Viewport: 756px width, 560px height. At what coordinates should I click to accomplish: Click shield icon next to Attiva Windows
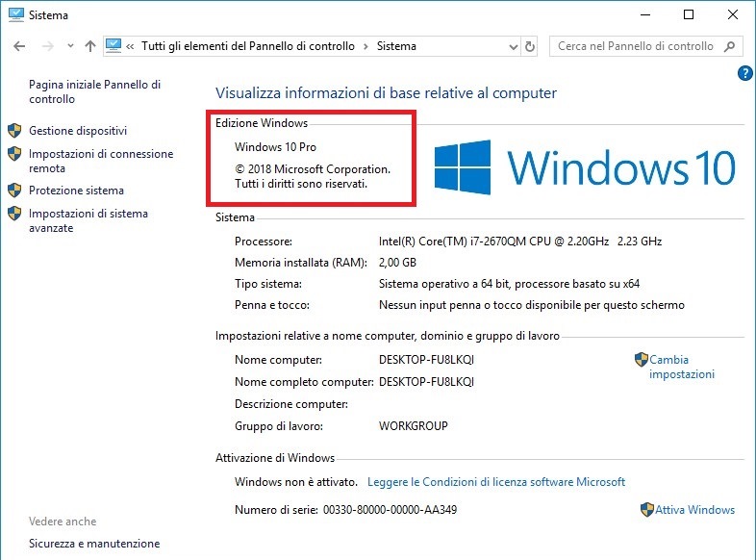point(647,509)
